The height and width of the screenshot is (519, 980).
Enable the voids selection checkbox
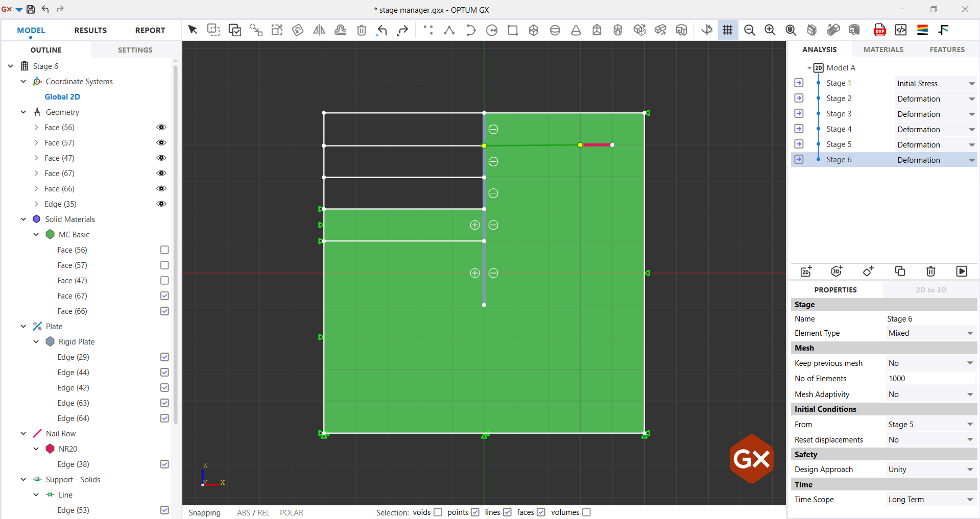pyautogui.click(x=438, y=512)
